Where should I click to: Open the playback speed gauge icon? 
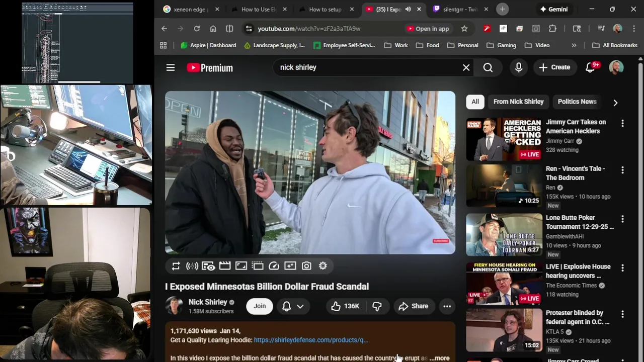pos(274,266)
